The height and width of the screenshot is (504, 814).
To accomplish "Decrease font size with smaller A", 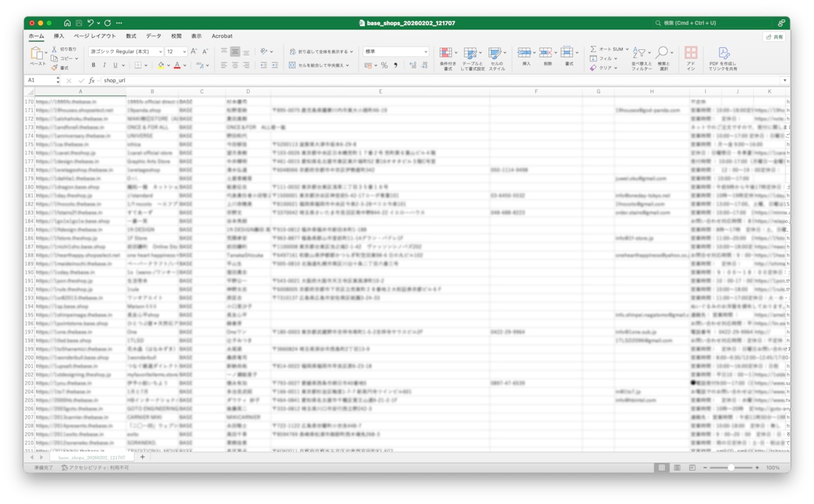I will coord(205,51).
